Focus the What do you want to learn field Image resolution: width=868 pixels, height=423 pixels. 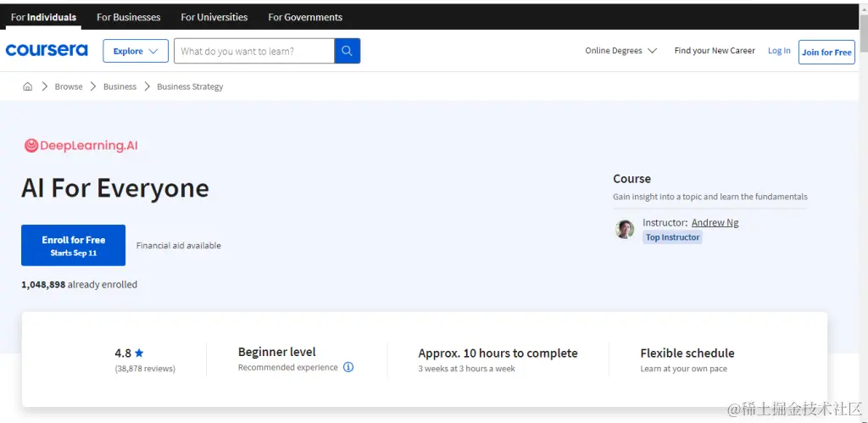tap(254, 51)
